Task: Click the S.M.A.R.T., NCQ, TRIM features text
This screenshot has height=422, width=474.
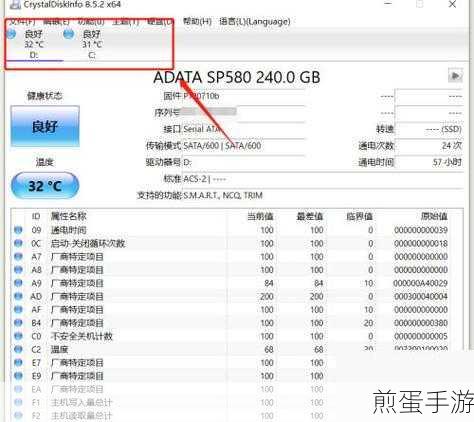Action: [x=223, y=195]
